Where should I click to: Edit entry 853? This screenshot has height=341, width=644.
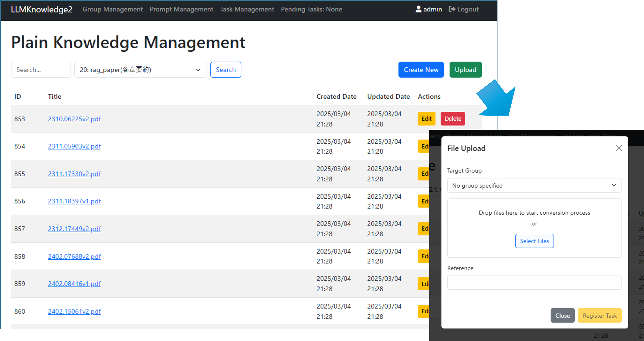tap(426, 119)
